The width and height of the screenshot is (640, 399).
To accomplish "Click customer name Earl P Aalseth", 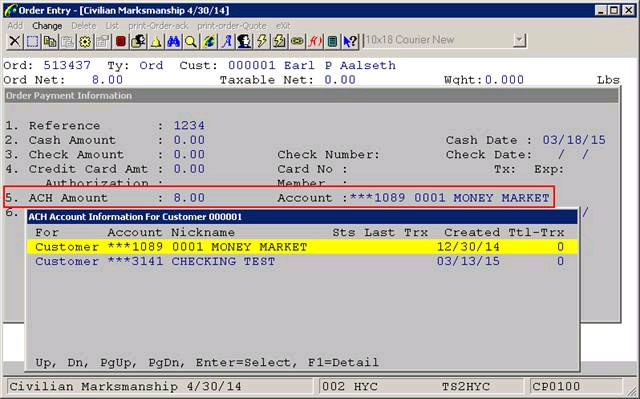I will coord(340,65).
